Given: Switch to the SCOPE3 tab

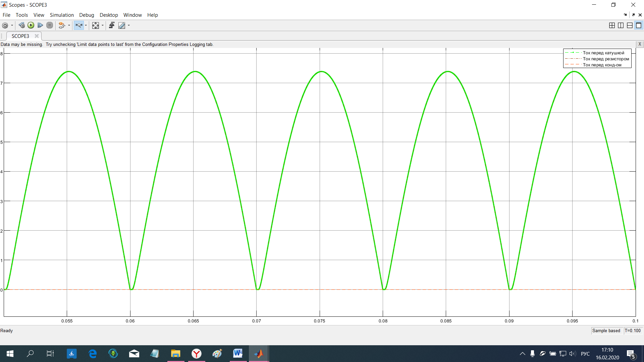Looking at the screenshot, I should pyautogui.click(x=20, y=36).
